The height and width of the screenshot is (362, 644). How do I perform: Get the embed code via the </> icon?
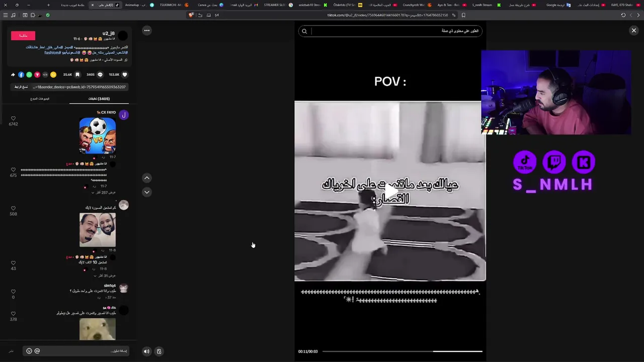[45, 74]
